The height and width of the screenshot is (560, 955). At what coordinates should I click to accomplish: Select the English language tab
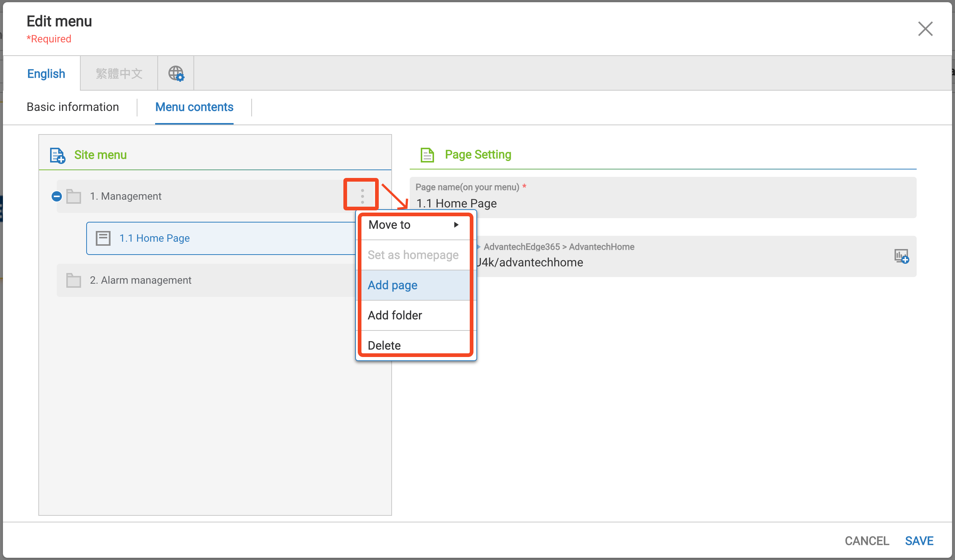coord(46,74)
